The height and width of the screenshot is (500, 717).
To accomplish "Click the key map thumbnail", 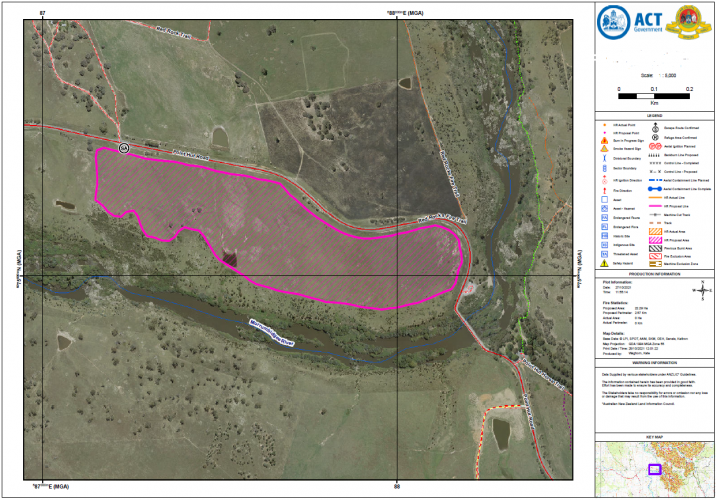I will (654, 469).
